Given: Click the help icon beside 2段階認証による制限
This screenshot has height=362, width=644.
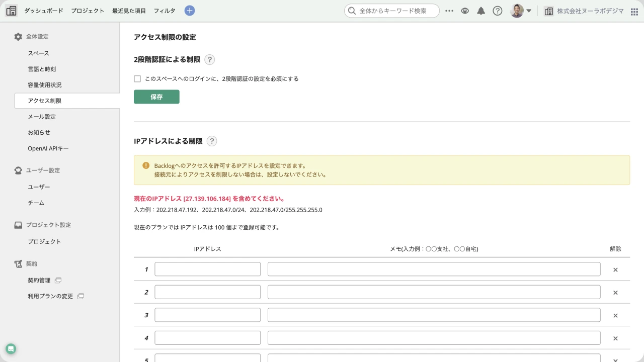Looking at the screenshot, I should (209, 59).
